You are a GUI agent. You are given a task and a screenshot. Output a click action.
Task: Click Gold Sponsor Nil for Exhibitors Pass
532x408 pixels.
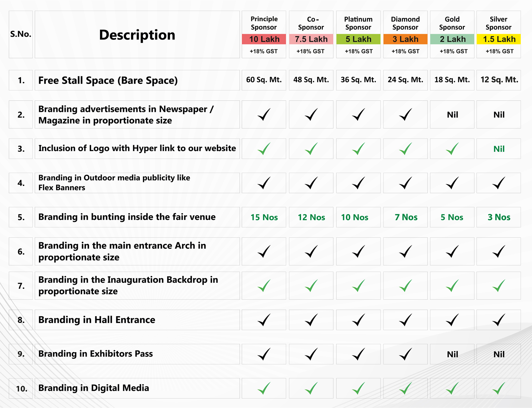(452, 354)
